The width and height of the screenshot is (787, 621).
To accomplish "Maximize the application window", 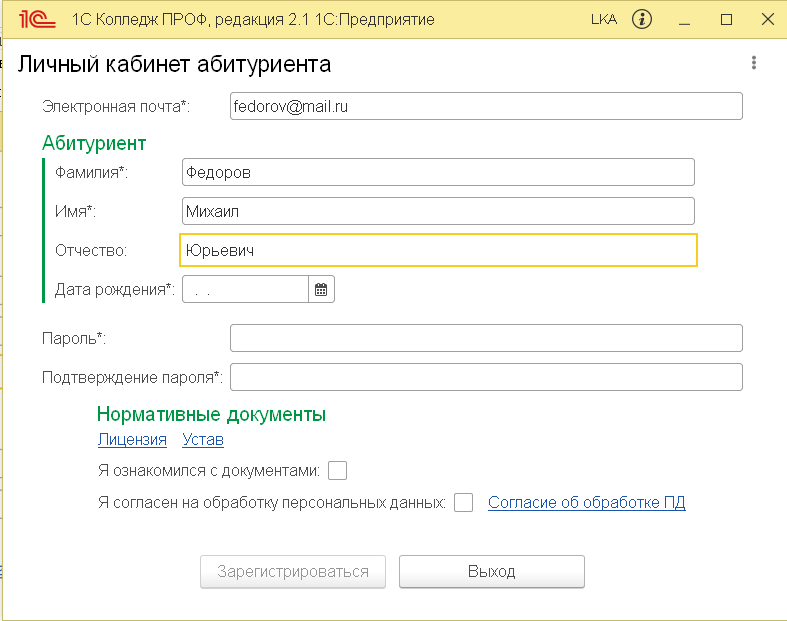I will pos(727,19).
